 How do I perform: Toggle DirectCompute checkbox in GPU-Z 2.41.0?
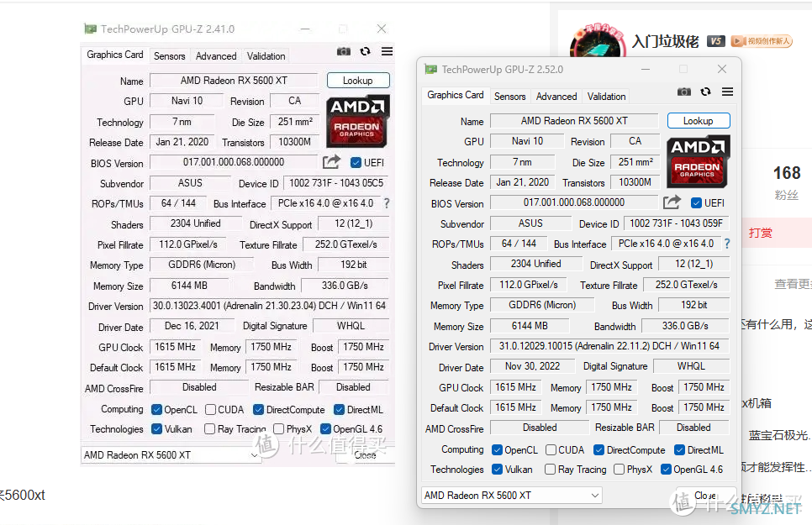pyautogui.click(x=258, y=410)
